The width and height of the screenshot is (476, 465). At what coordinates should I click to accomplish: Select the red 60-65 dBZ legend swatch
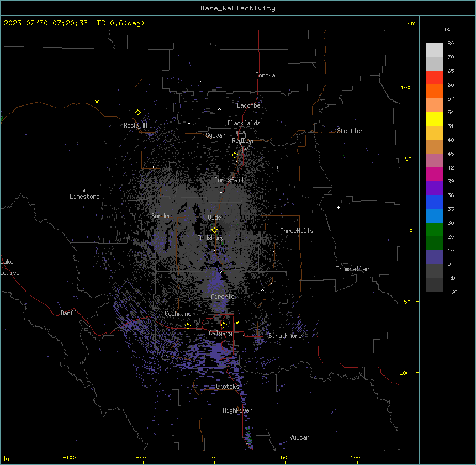tap(434, 78)
